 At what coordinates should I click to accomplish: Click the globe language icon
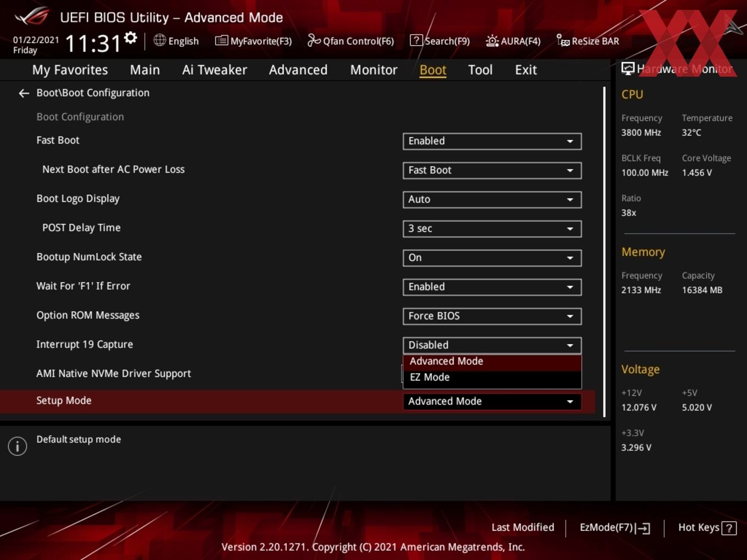point(159,40)
